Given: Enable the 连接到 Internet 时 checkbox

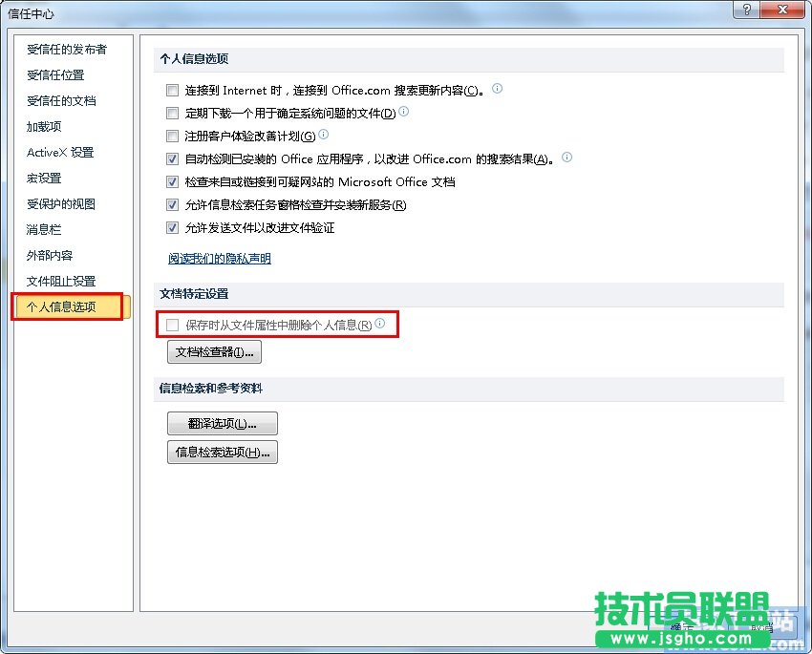Looking at the screenshot, I should (173, 91).
